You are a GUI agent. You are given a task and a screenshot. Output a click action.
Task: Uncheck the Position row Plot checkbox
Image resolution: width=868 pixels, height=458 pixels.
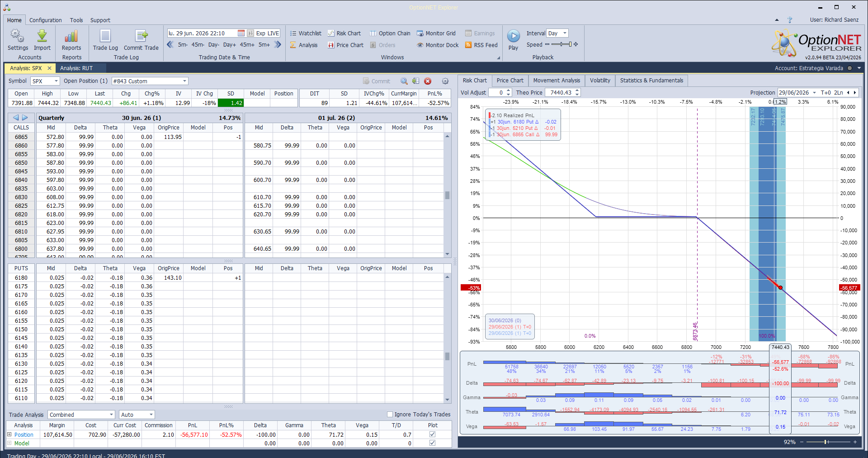pyautogui.click(x=432, y=434)
